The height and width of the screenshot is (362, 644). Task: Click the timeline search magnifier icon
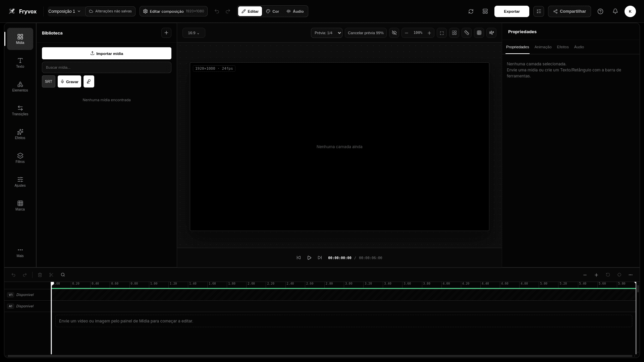click(63, 275)
